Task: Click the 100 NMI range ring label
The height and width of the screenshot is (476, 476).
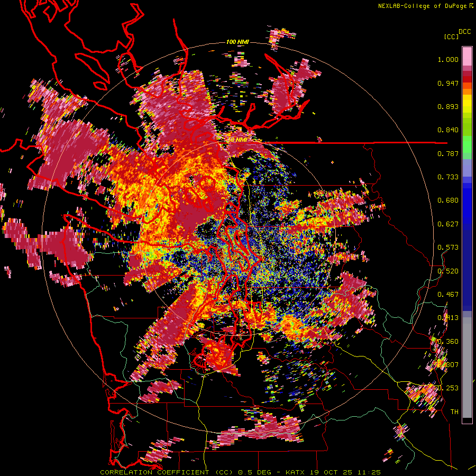Action: [237, 42]
